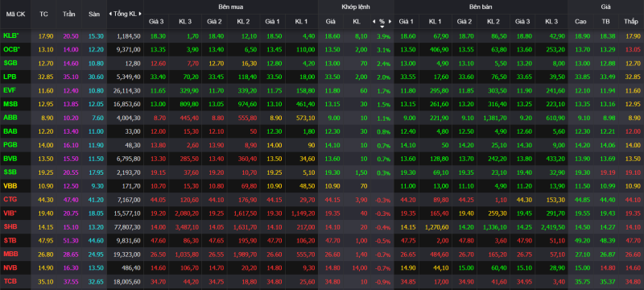This screenshot has height=290, width=644.
Task: Click the Bên mua group header
Action: click(x=230, y=7)
